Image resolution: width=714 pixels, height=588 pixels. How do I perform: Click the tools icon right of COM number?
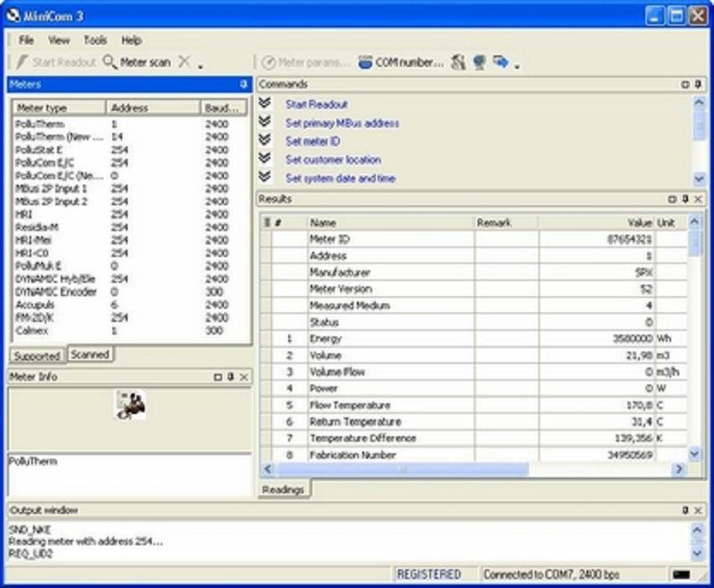pyautogui.click(x=458, y=62)
